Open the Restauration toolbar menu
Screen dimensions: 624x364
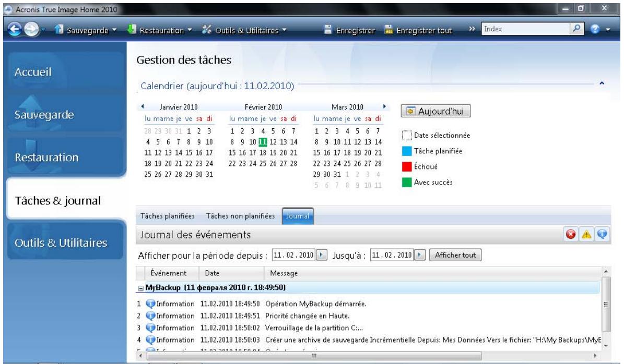tap(159, 30)
